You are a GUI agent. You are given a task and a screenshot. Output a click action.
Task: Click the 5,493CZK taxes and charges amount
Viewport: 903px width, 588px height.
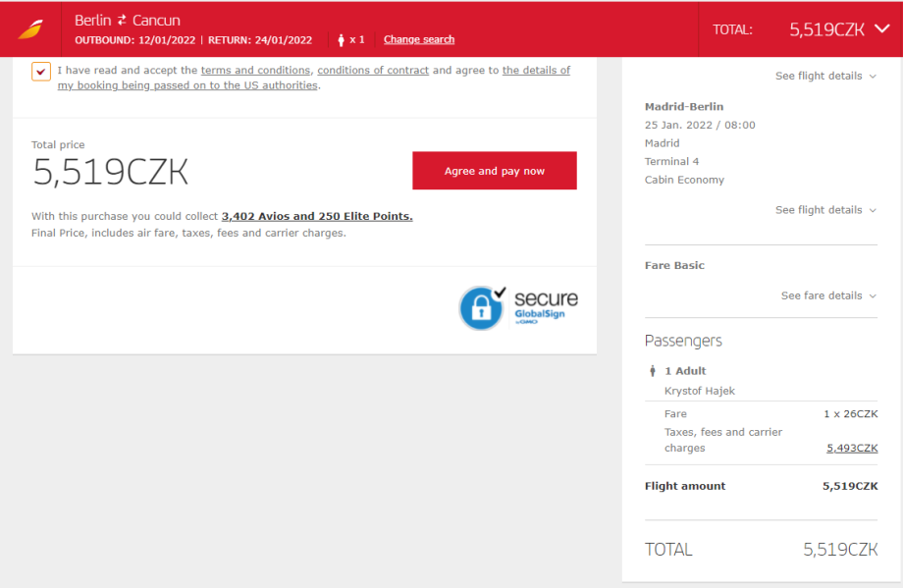tap(852, 448)
